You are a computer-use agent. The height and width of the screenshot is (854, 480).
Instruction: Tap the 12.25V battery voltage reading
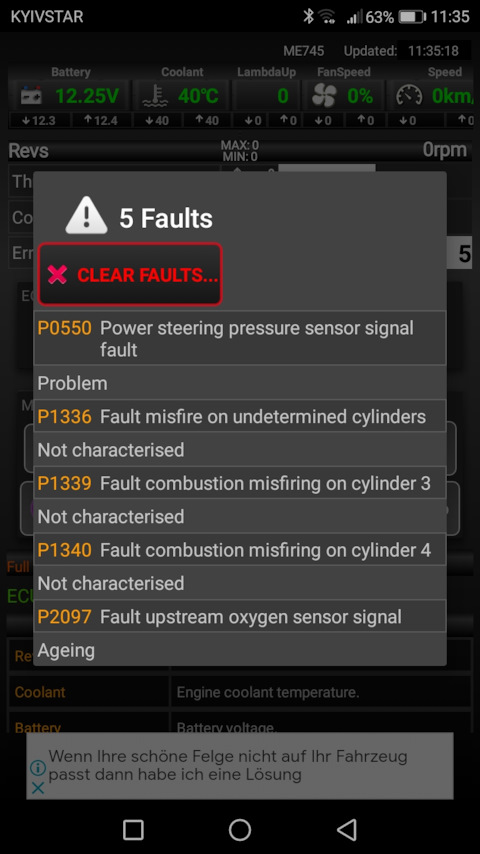point(87,96)
